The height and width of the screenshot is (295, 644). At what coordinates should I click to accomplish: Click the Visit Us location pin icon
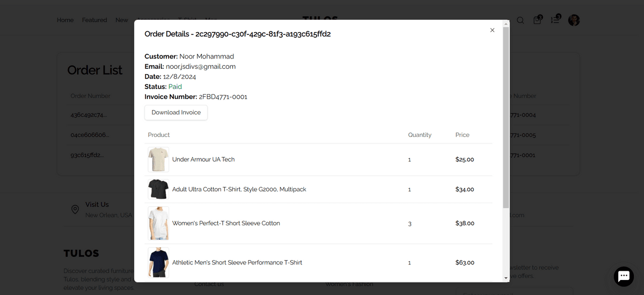click(75, 209)
